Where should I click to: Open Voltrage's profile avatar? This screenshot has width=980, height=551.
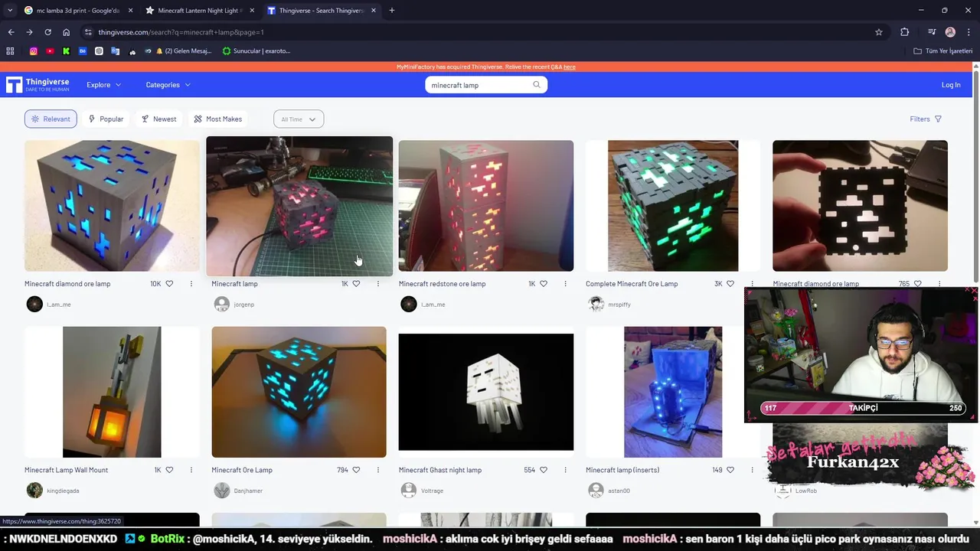[x=409, y=491]
